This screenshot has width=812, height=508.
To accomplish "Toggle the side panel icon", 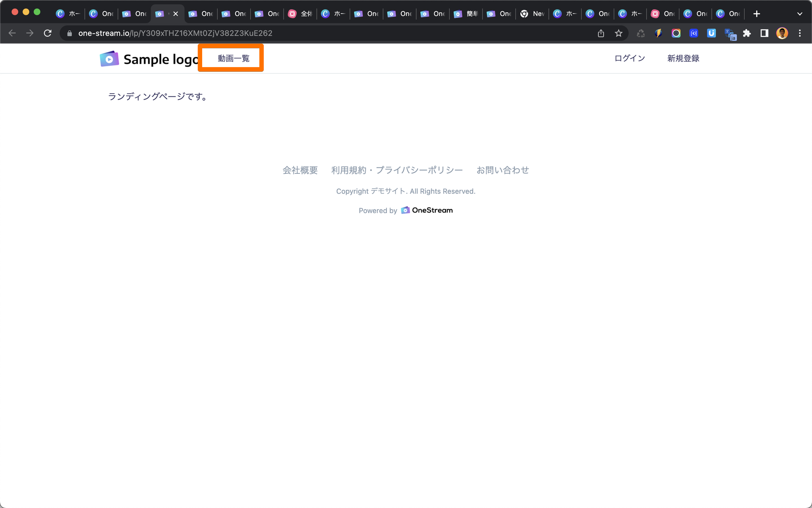I will (x=764, y=33).
